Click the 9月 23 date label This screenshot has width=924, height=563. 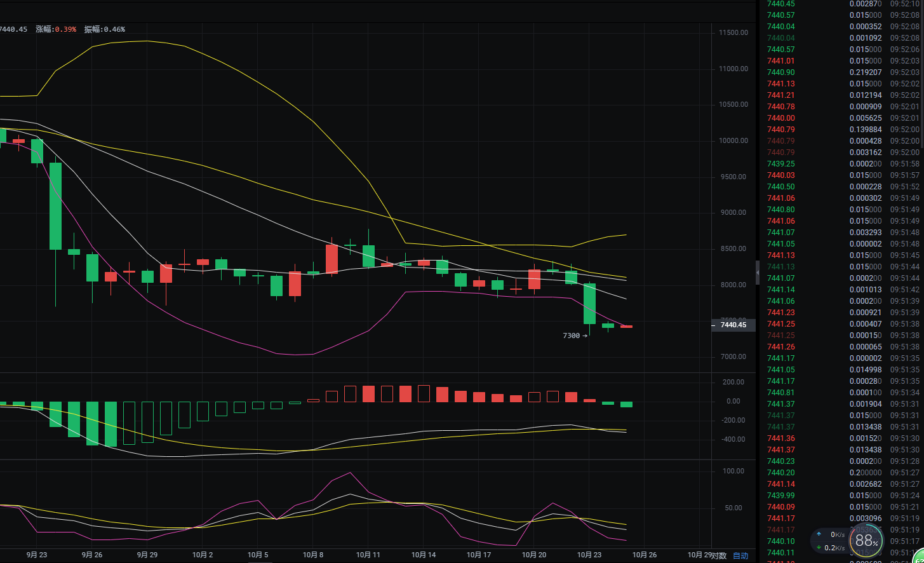[37, 555]
